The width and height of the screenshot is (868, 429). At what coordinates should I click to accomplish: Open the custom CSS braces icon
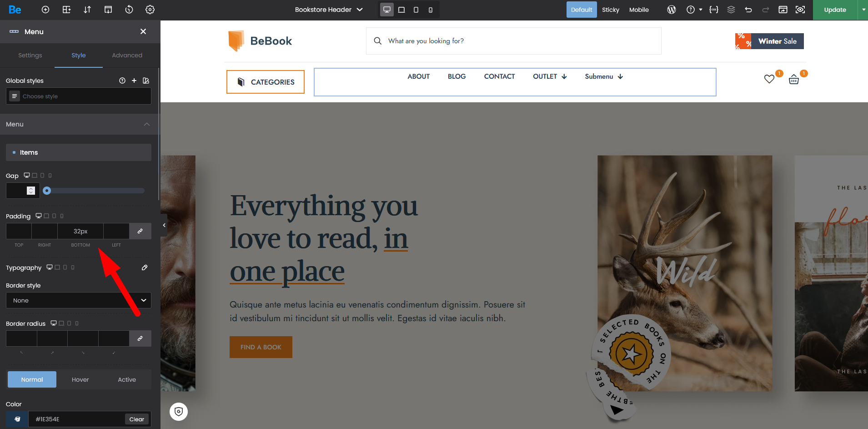[714, 10]
